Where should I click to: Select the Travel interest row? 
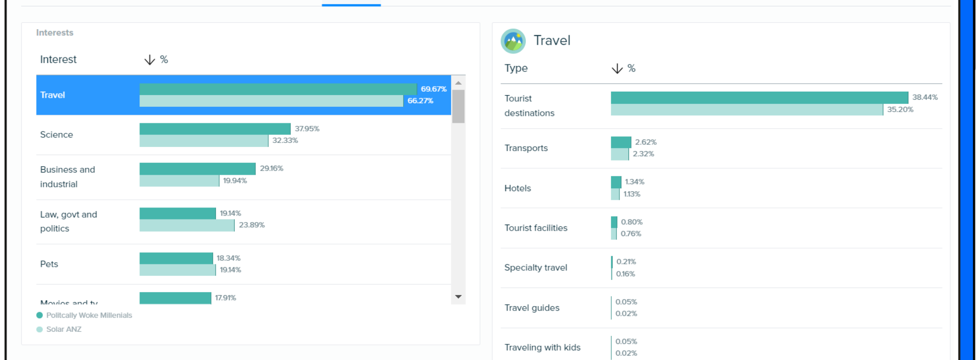coord(53,95)
